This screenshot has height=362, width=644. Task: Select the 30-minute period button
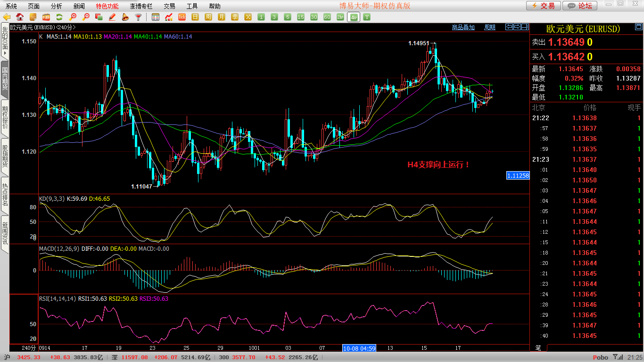coord(314,17)
